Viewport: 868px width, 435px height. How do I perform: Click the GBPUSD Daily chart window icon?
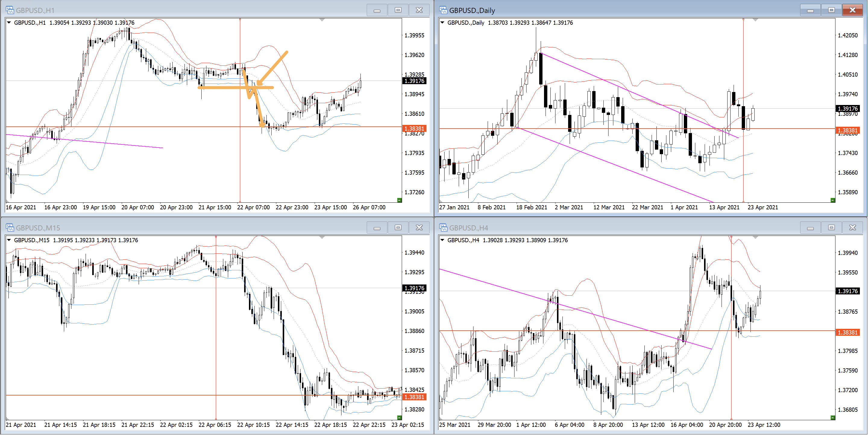coord(443,10)
